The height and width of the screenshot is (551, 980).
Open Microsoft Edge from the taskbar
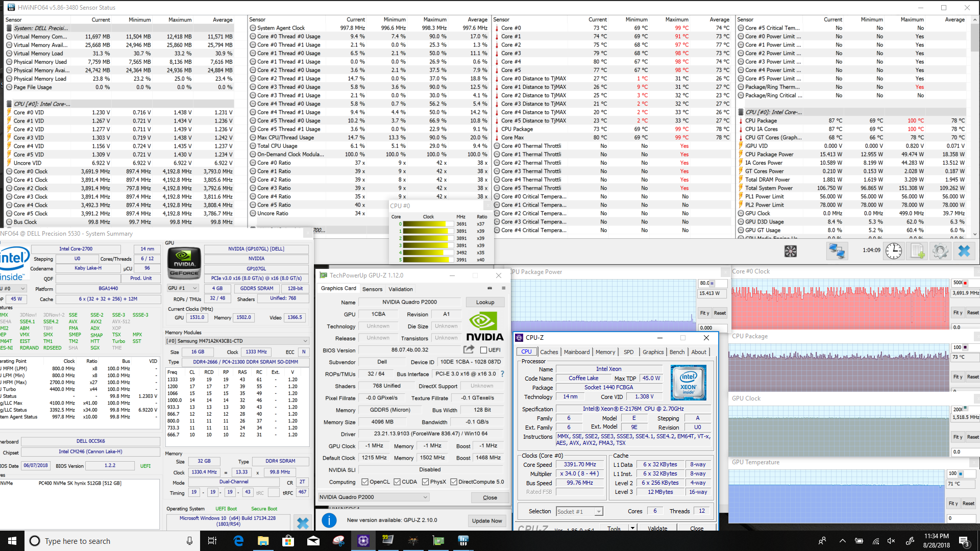pyautogui.click(x=238, y=541)
